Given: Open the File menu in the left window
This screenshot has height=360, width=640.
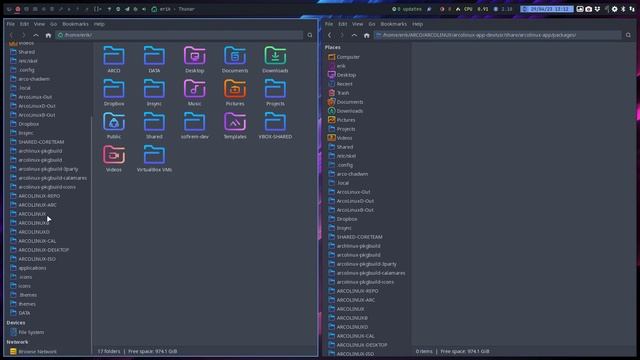Looking at the screenshot, I should coord(11,24).
